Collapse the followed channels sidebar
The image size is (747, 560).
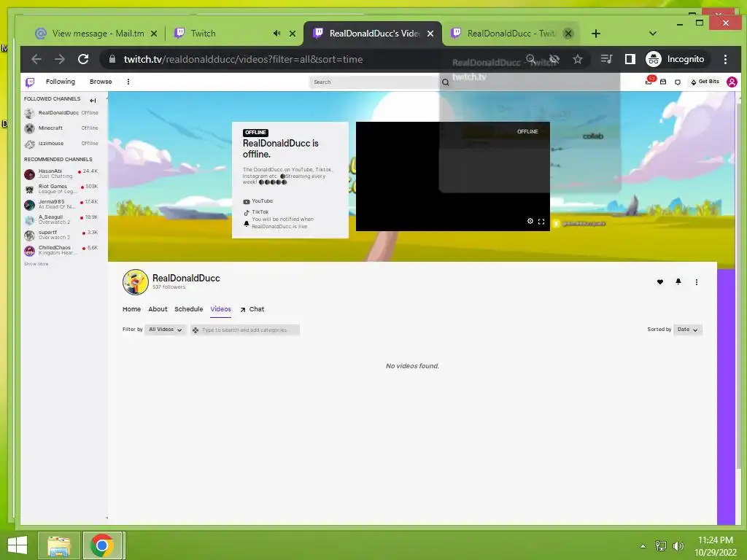(x=93, y=101)
